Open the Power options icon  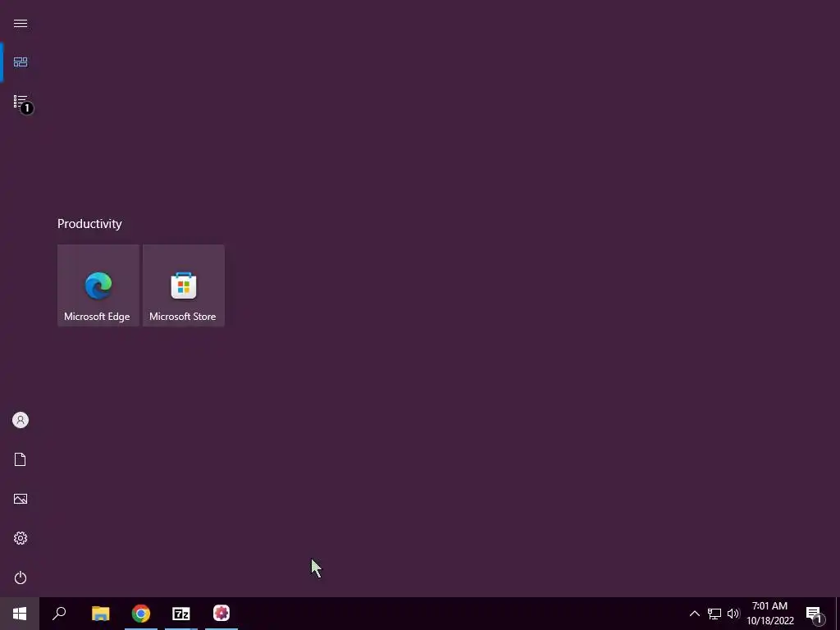coord(21,577)
